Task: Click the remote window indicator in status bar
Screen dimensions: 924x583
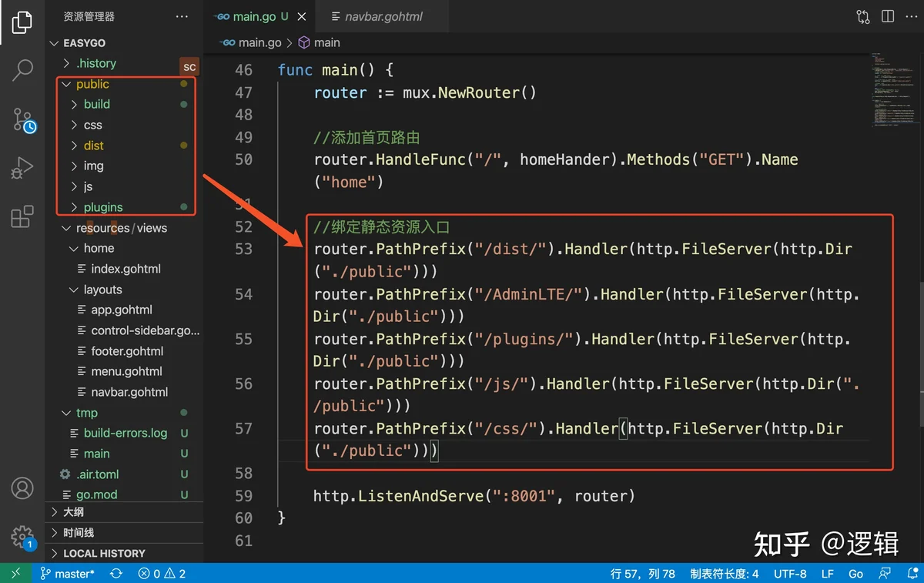Action: [16, 573]
